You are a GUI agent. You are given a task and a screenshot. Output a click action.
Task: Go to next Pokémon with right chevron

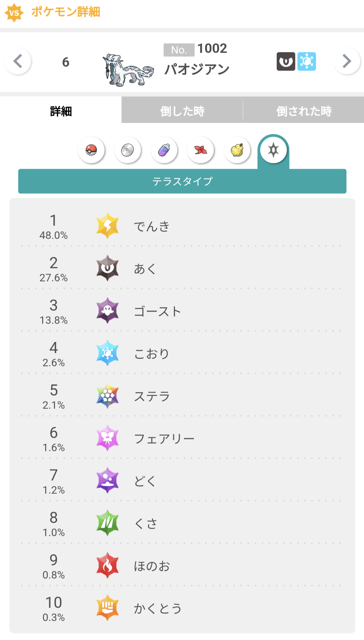click(x=347, y=61)
